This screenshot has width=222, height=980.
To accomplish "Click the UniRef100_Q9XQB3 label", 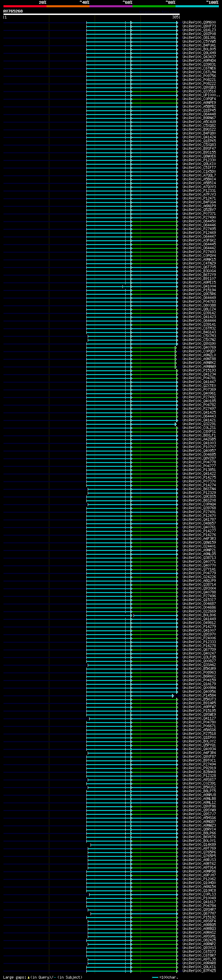I will [199, 88].
